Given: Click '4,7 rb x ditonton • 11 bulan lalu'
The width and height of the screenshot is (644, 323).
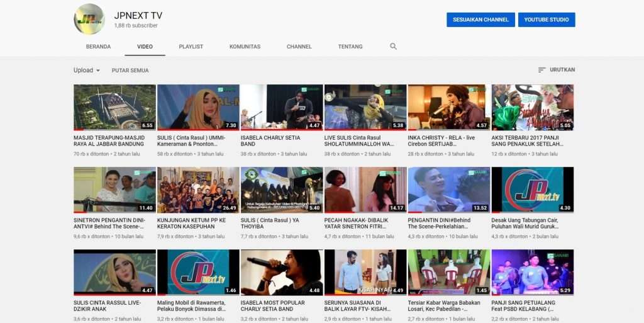Looking at the screenshot, I should pyautogui.click(x=359, y=237).
